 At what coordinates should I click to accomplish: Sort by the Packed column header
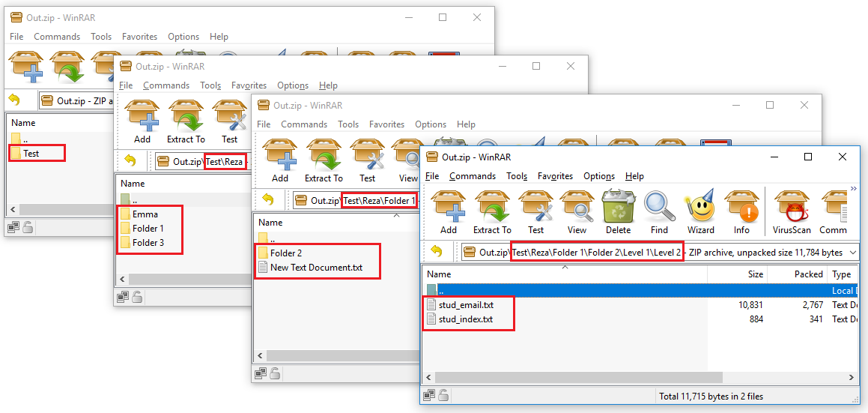coord(797,274)
